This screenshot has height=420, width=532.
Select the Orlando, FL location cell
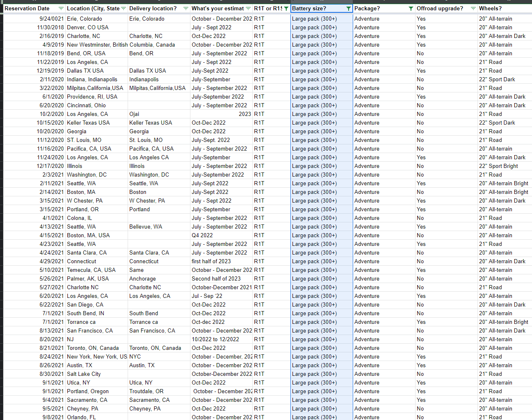point(97,417)
